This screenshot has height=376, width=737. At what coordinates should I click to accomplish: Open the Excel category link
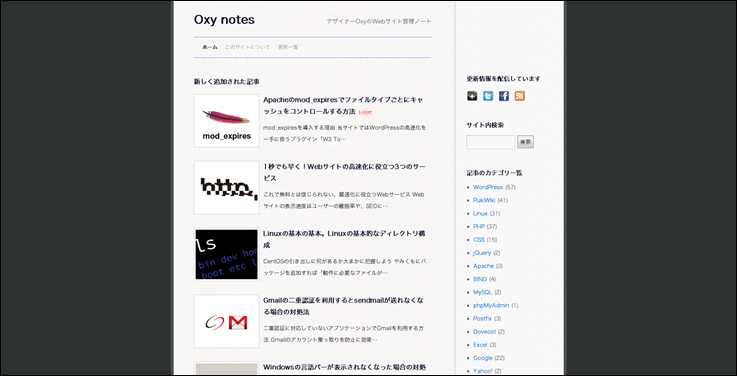coord(480,345)
